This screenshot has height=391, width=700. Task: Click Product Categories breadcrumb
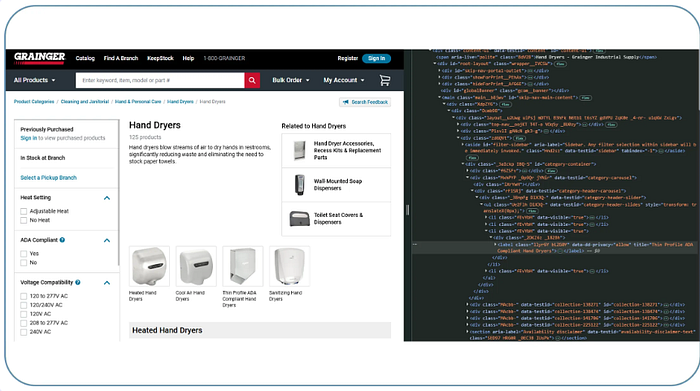(34, 102)
